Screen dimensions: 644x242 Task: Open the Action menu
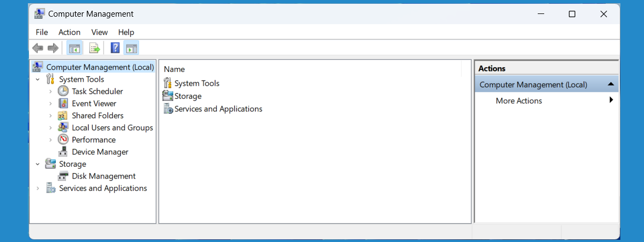point(69,32)
